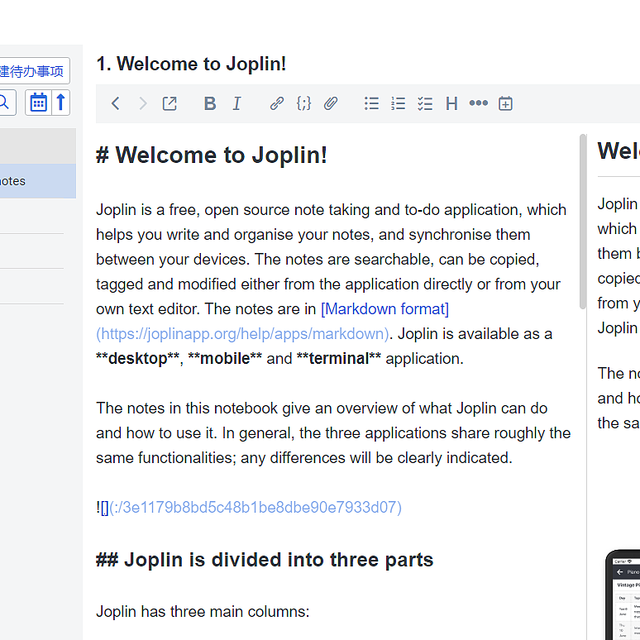The image size is (640, 640).
Task: Insert code block icon
Action: 304,103
